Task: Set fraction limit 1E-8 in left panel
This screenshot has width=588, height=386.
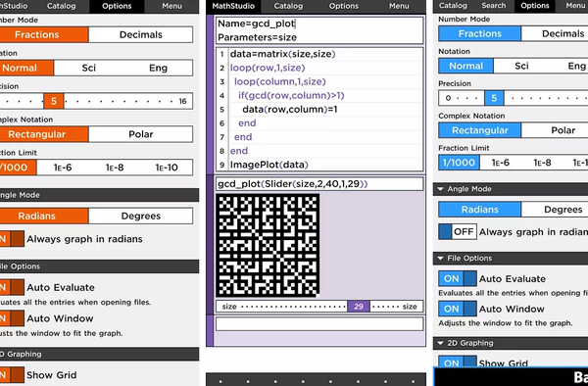Action: [115, 168]
